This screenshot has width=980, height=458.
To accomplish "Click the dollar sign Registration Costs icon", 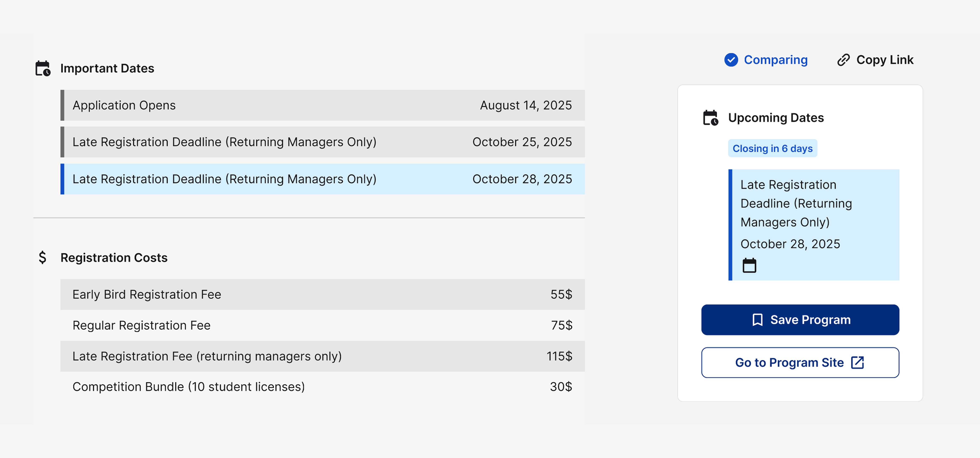I will pos(43,258).
